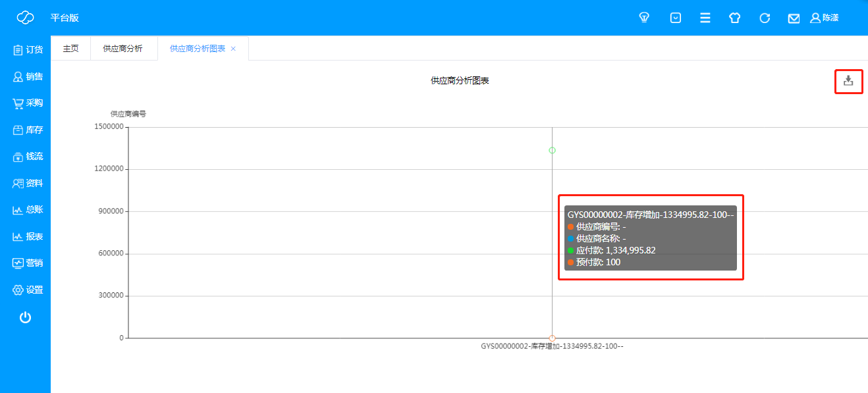
Task: Click the 900000 y-axis value
Action: click(x=110, y=211)
